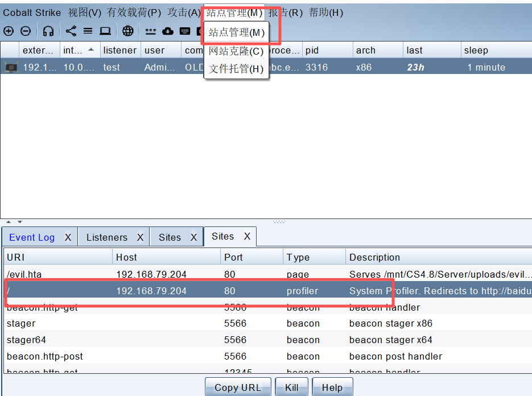532x396 pixels.
Task: Sort sessions by sleep column
Action: (496, 50)
